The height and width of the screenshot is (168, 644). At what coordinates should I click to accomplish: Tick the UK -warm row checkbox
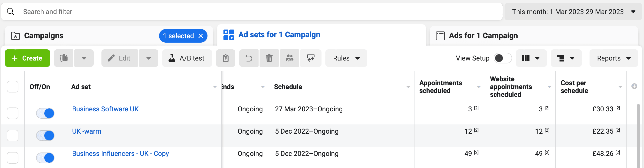[x=13, y=136]
